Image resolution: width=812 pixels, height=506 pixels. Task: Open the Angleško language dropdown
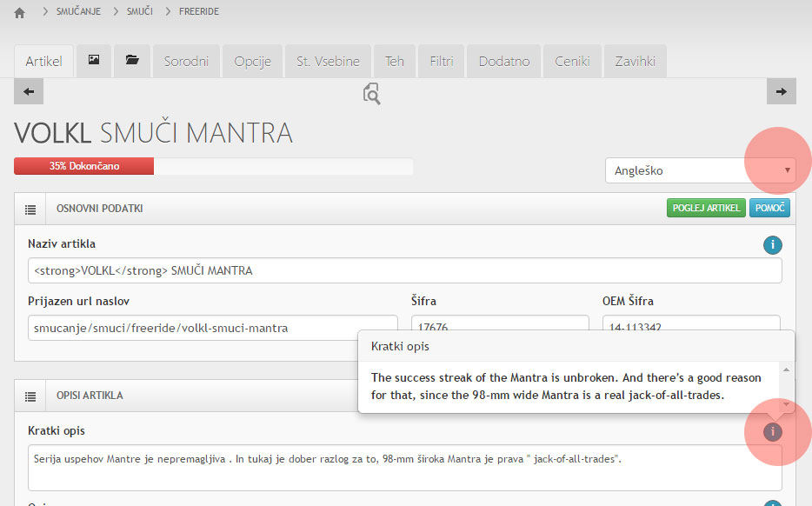[x=700, y=170]
